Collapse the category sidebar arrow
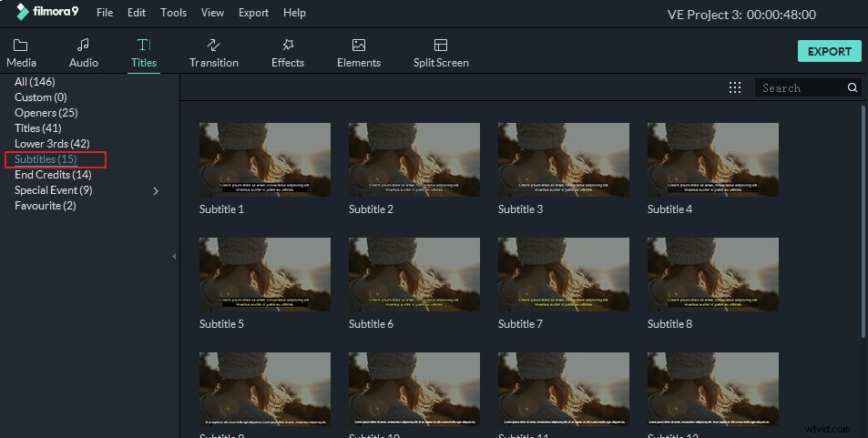This screenshot has width=868, height=438. click(174, 257)
